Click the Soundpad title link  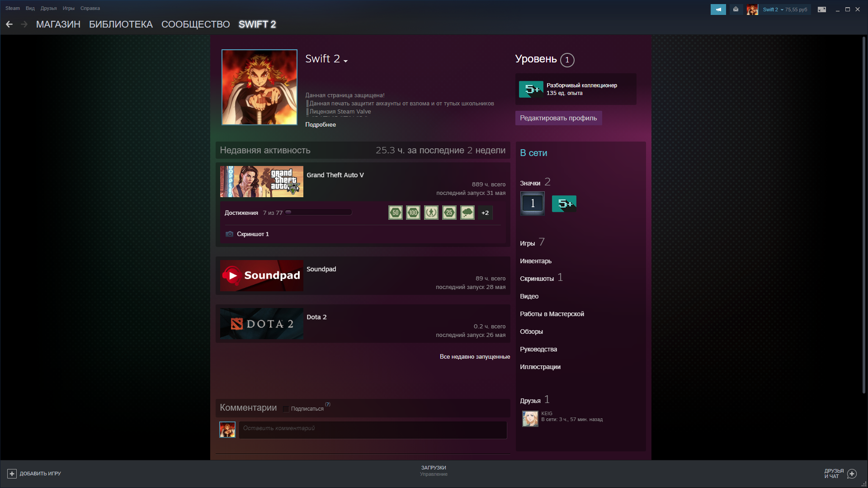click(x=321, y=269)
